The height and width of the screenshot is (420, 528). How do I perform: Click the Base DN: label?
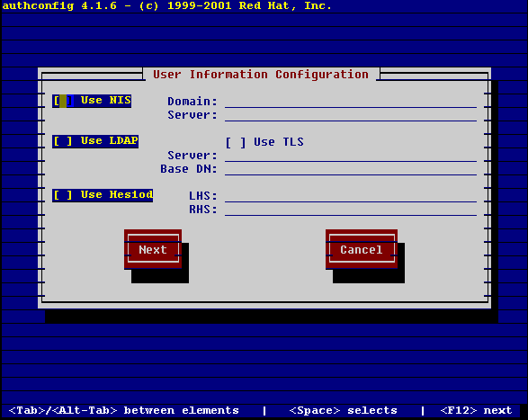point(189,169)
